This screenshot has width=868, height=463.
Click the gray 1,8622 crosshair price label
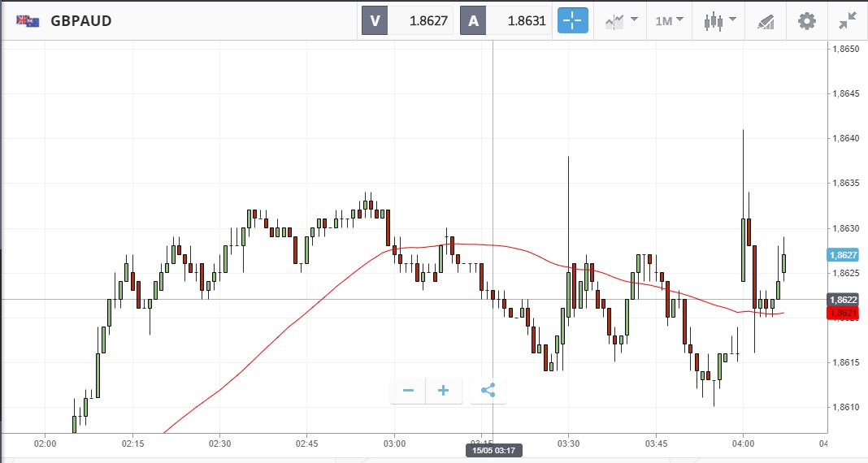tap(844, 300)
